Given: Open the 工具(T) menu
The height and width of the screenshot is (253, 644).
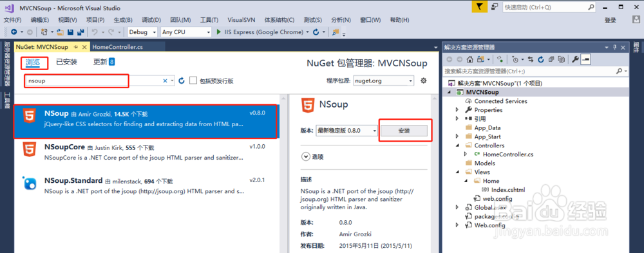Looking at the screenshot, I should pos(209,20).
